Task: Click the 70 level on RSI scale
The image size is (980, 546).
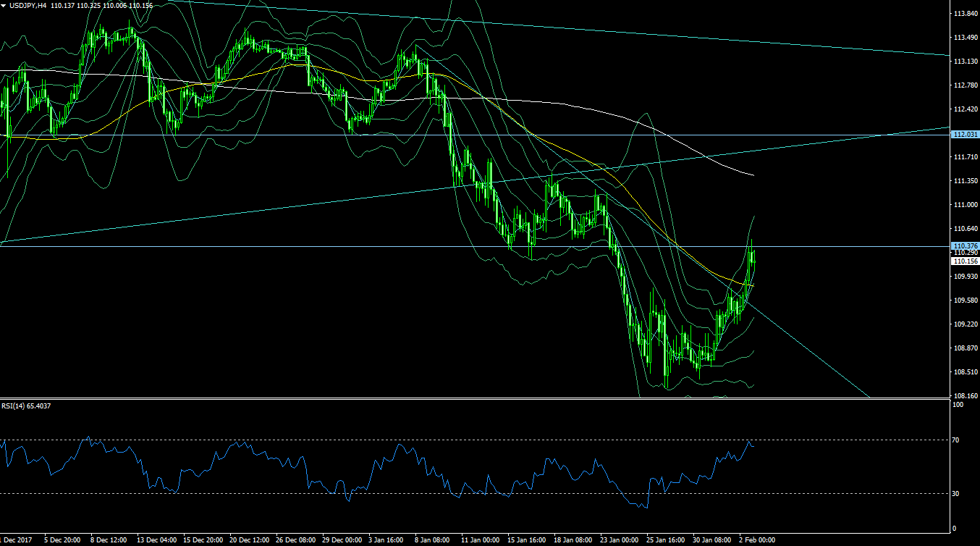Action: coord(955,440)
